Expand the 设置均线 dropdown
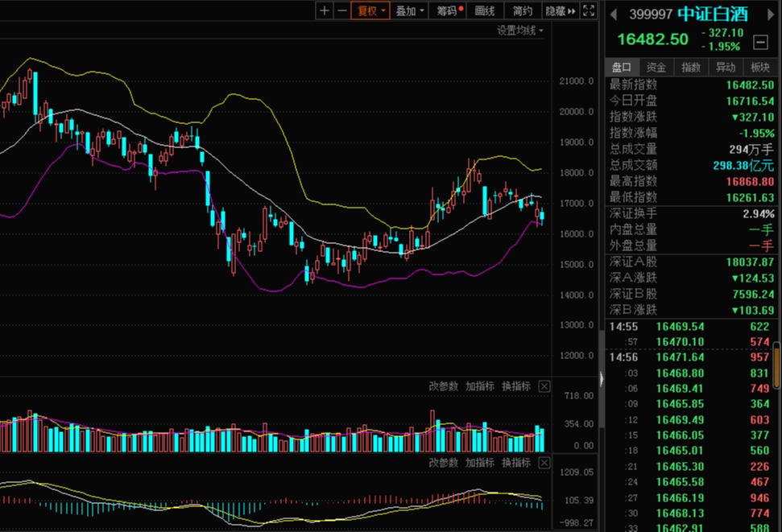The width and height of the screenshot is (782, 532). [x=520, y=31]
